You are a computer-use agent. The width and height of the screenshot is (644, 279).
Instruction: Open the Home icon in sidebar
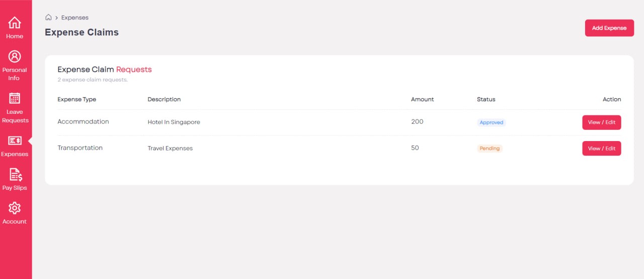pyautogui.click(x=15, y=23)
